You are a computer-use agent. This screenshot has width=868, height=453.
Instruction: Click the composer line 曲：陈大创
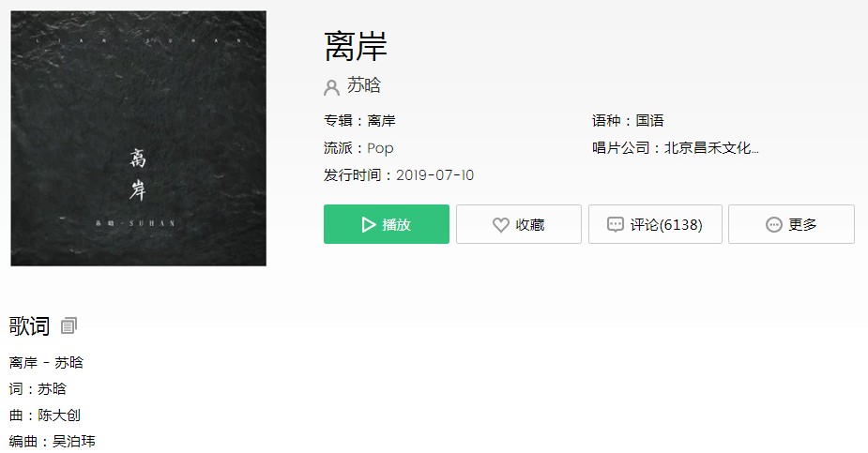(45, 415)
